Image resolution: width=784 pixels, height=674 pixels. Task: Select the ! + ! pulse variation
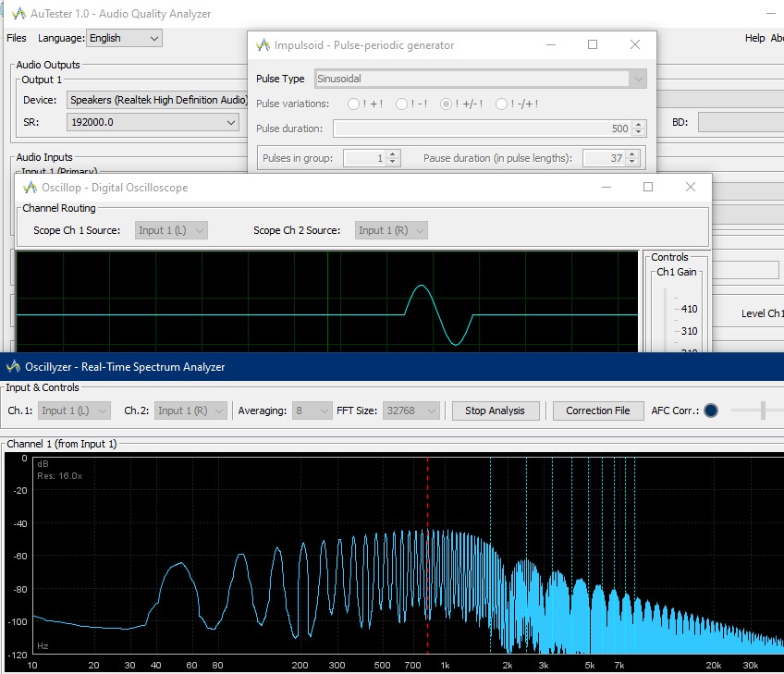(x=353, y=104)
